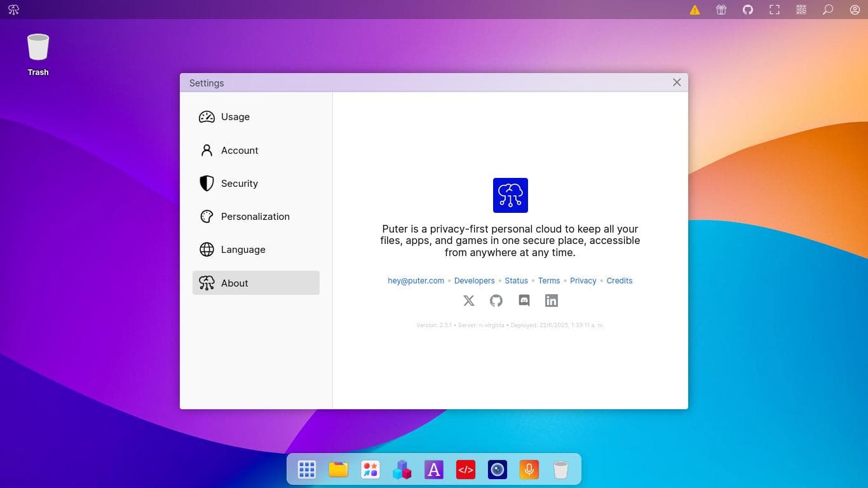This screenshot has width=868, height=488.
Task: Select the Language settings tab
Action: coord(256,249)
